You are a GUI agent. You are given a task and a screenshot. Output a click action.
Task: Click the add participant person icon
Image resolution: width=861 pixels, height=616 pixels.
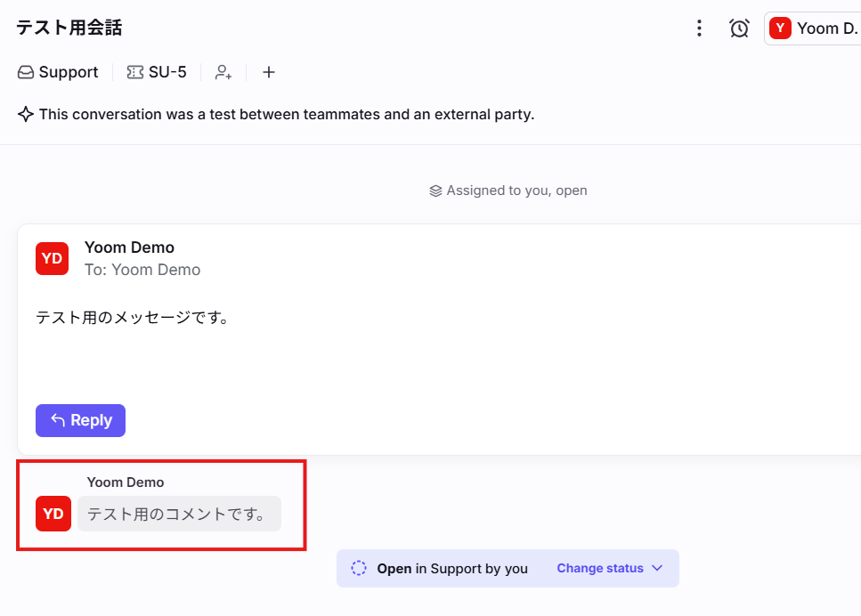(x=223, y=72)
